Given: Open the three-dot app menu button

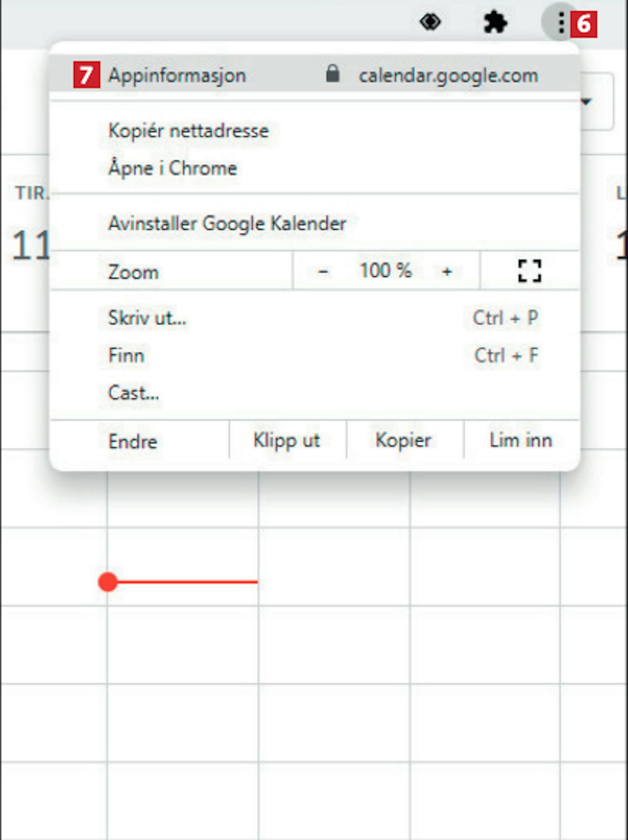Looking at the screenshot, I should point(561,22).
